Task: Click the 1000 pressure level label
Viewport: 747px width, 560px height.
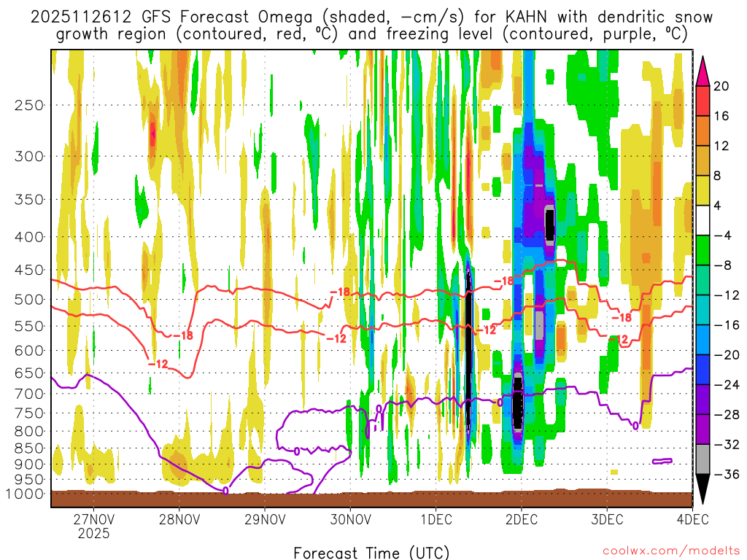Action: (26, 494)
